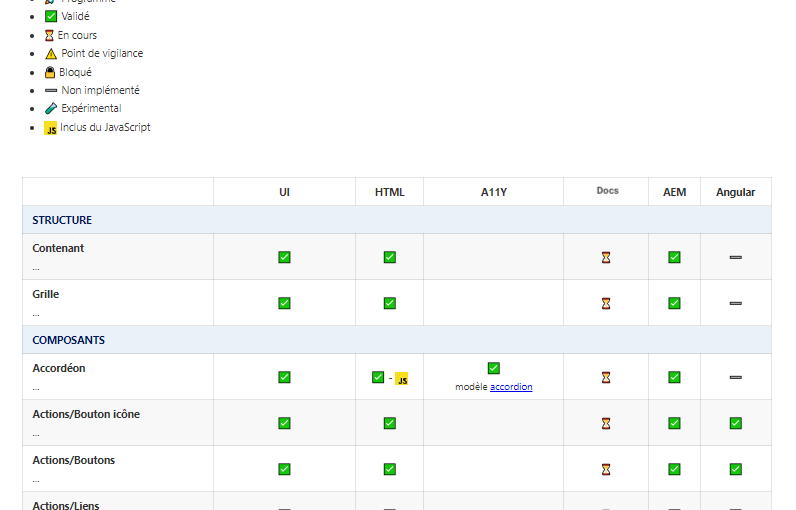Click the green check in Actions/Boutons Angular cell
Viewport: 796px width, 510px height.
point(735,469)
